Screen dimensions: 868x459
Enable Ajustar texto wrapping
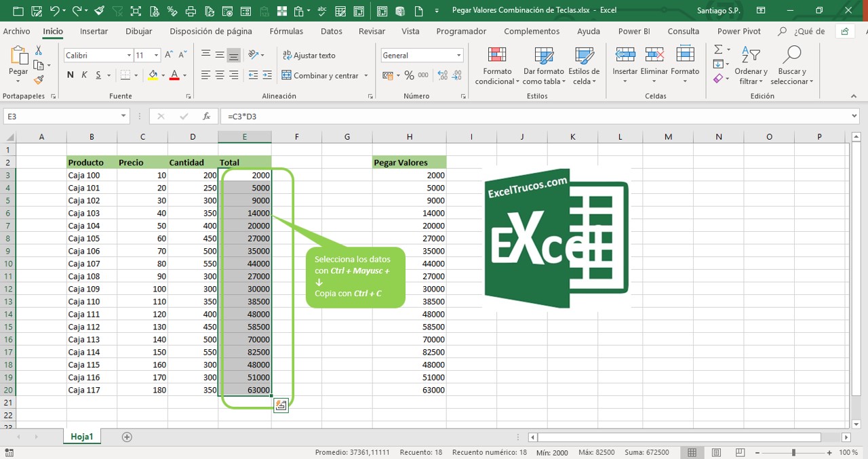(307, 55)
